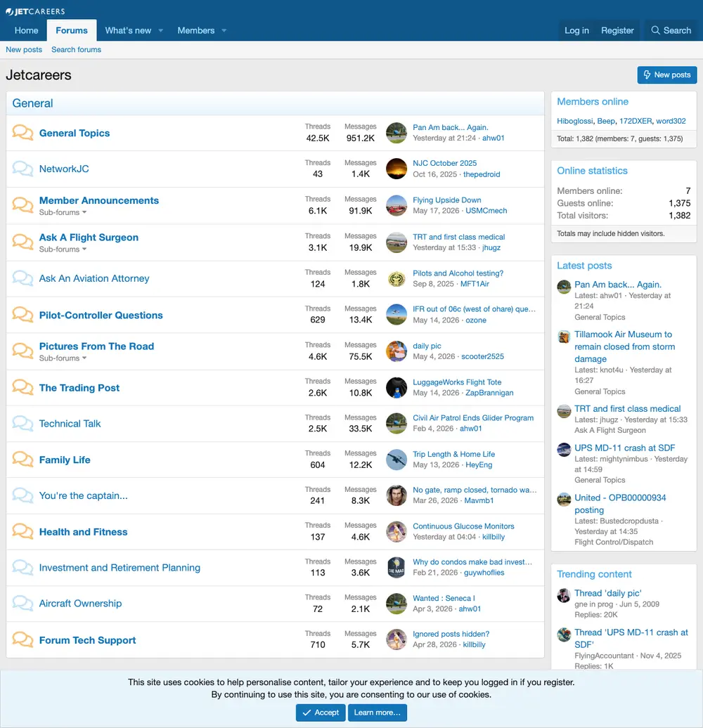The image size is (703, 728).
Task: Open Mavmb1's avatar in You're the captain row
Action: [396, 495]
